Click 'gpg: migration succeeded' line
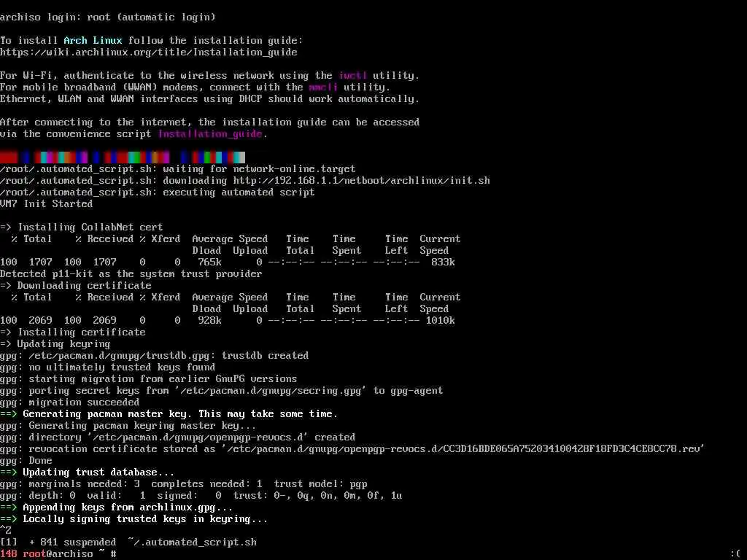 coord(69,402)
